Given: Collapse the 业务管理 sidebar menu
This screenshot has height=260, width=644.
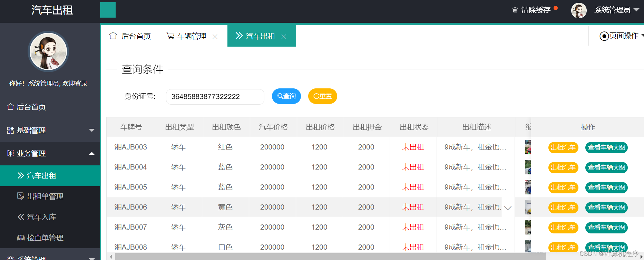Looking at the screenshot, I should point(92,154).
